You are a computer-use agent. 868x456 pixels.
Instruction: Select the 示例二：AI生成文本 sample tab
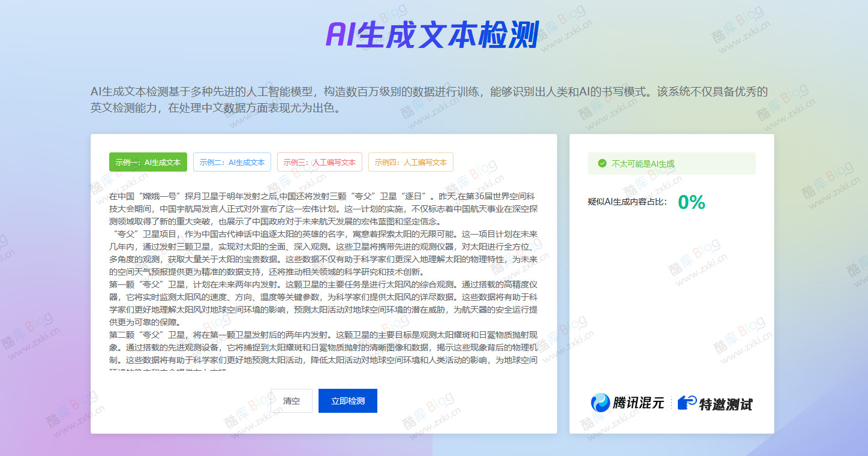pyautogui.click(x=232, y=162)
